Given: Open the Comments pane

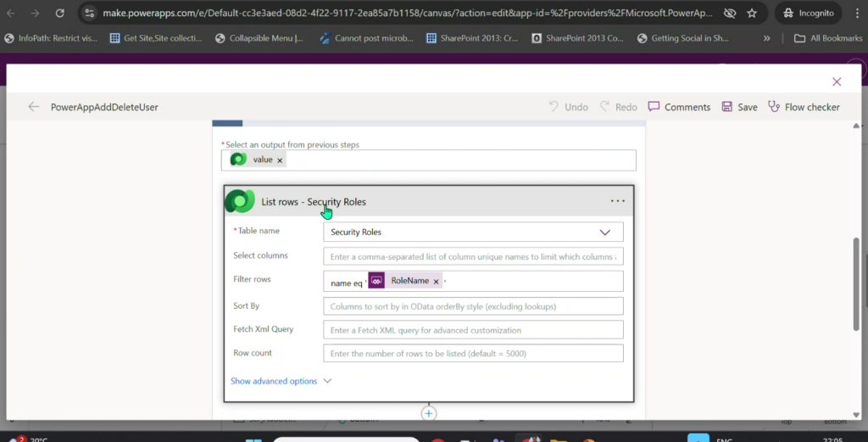Looking at the screenshot, I should (679, 107).
